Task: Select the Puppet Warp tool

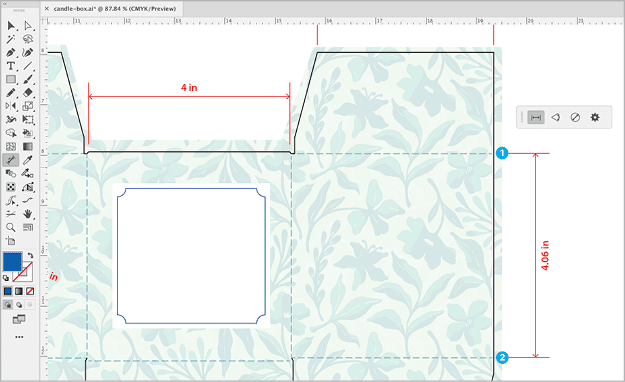Action: pos(11,187)
